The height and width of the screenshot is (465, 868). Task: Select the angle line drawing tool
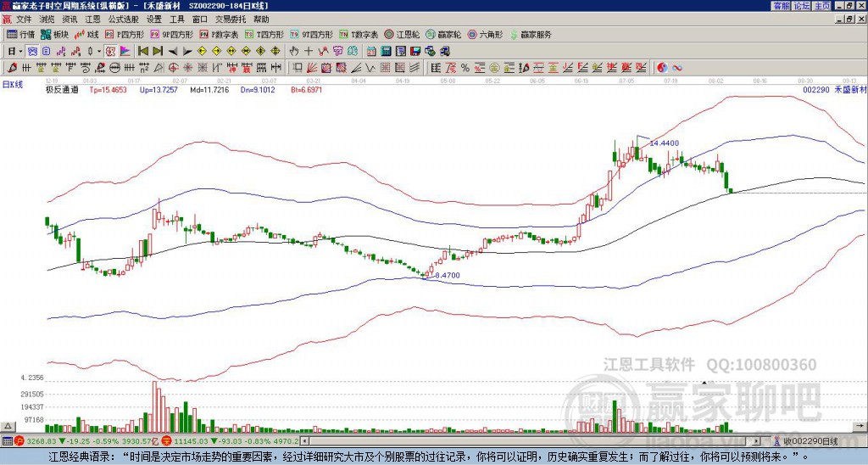tap(356, 68)
